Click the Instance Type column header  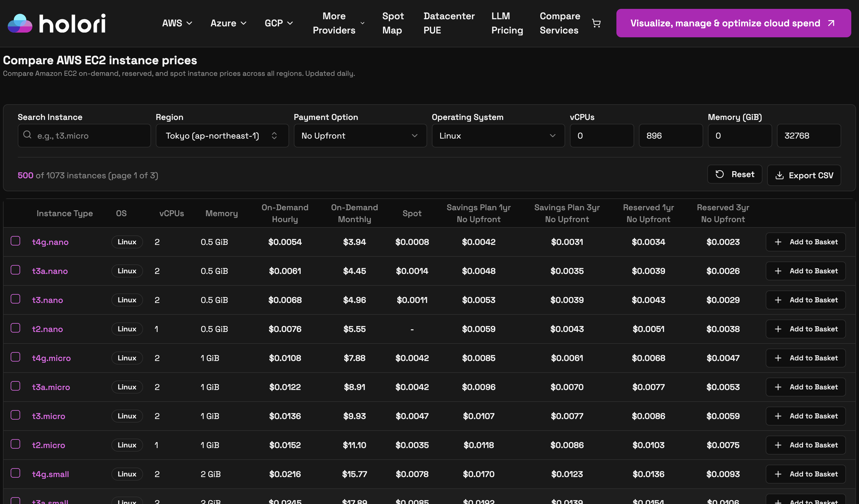point(65,213)
